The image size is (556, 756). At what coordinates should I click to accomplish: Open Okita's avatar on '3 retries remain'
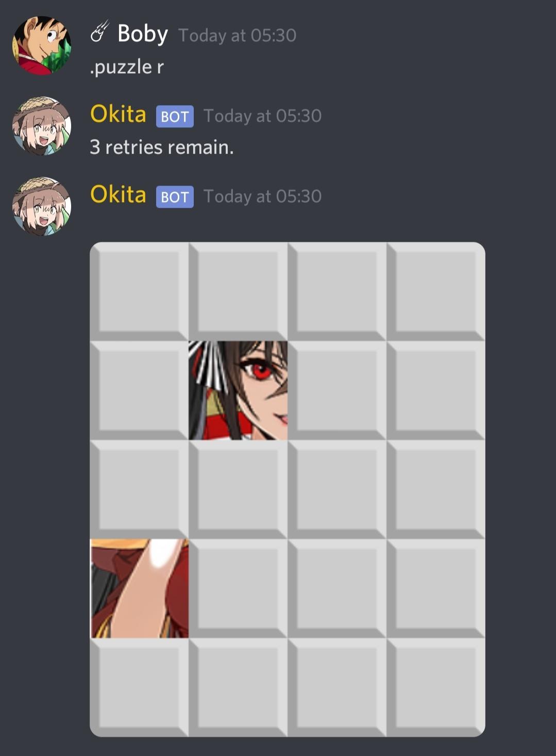coord(42,126)
